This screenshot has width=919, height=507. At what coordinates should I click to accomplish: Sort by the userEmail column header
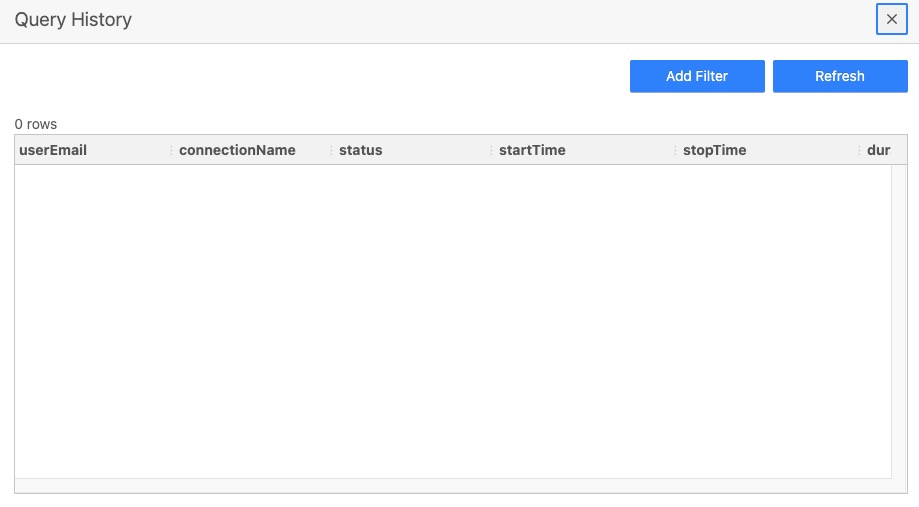point(54,150)
